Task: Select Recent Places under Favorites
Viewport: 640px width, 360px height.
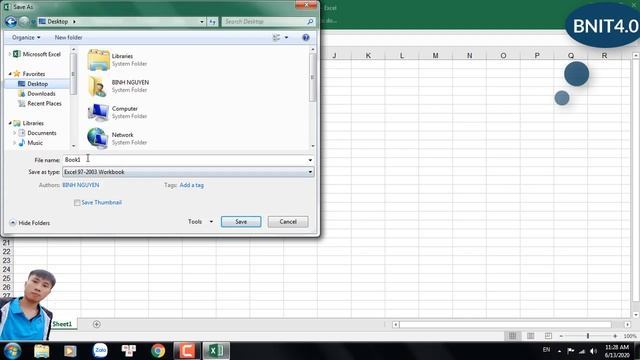Action: pyautogui.click(x=44, y=103)
